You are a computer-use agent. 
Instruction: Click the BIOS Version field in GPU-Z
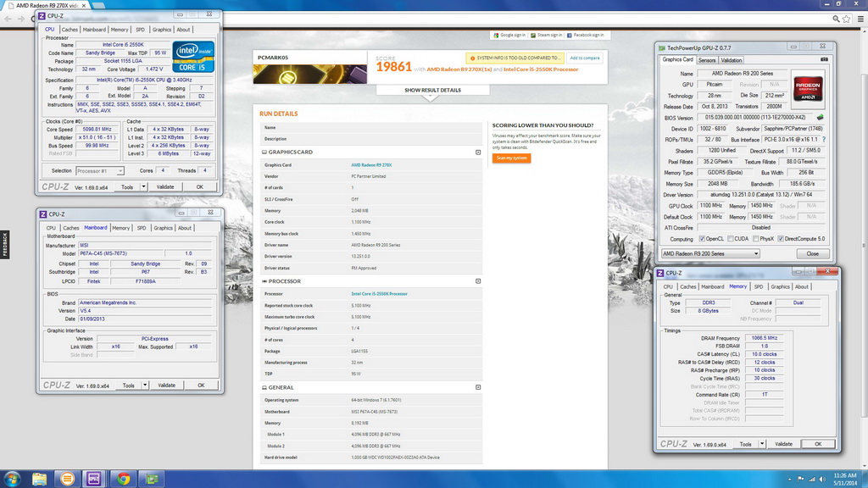tap(755, 117)
